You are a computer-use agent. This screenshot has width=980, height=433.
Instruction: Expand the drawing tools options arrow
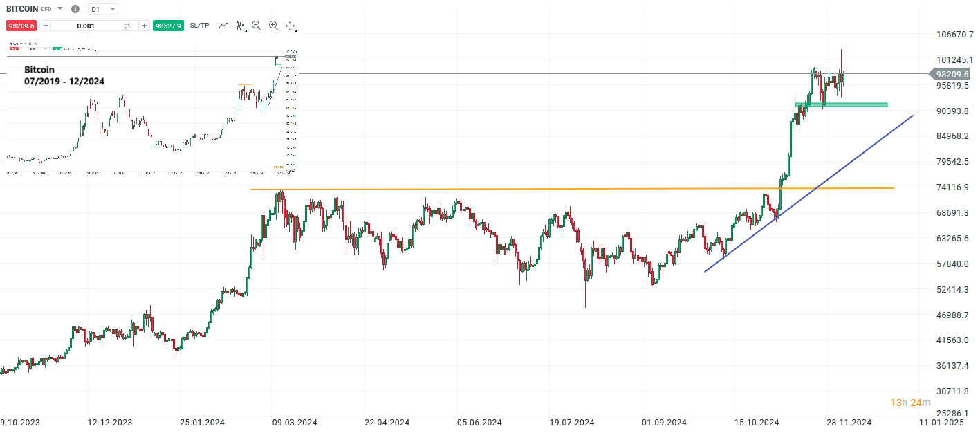tap(246, 30)
